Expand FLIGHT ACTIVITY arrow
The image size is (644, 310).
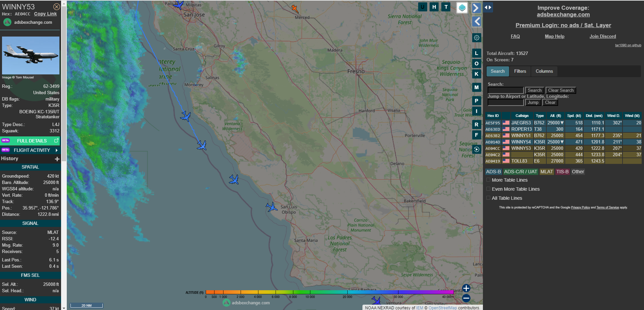56,150
